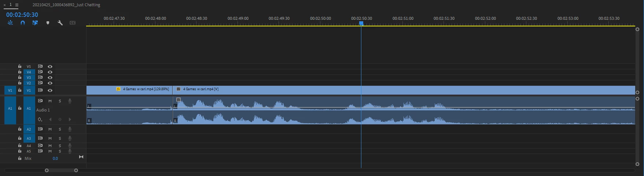Click right handle of horizontal zoom scrollbar
This screenshot has width=644, height=176.
tap(76, 170)
